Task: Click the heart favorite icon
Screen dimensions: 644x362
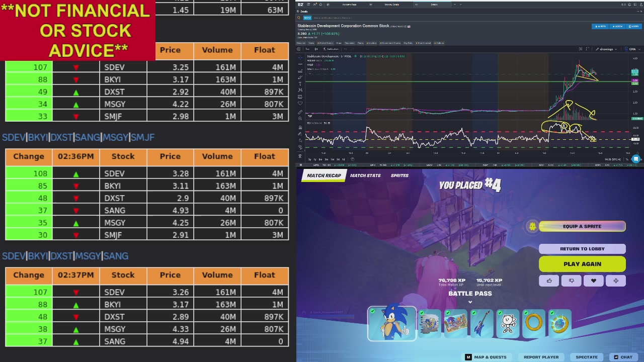Action: [x=594, y=281]
